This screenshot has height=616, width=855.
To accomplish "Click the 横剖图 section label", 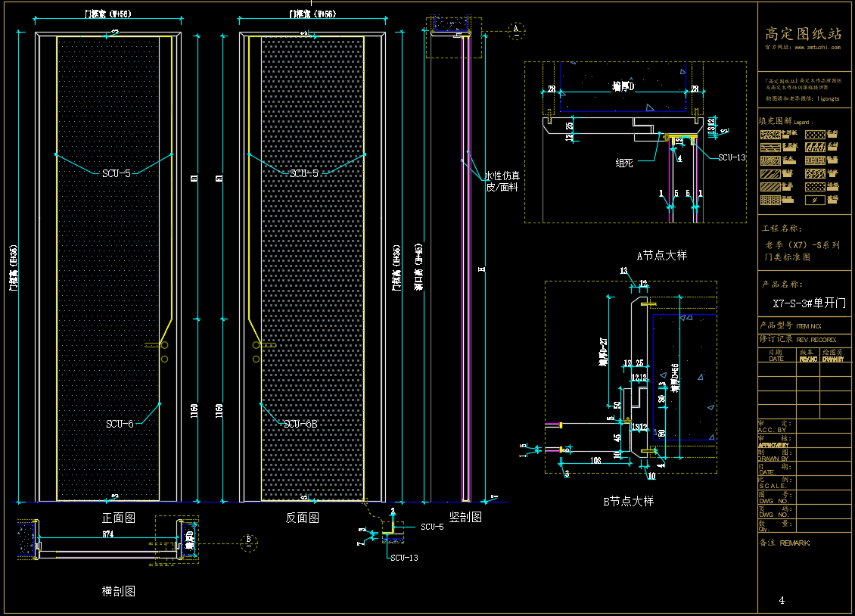I will coord(119,591).
